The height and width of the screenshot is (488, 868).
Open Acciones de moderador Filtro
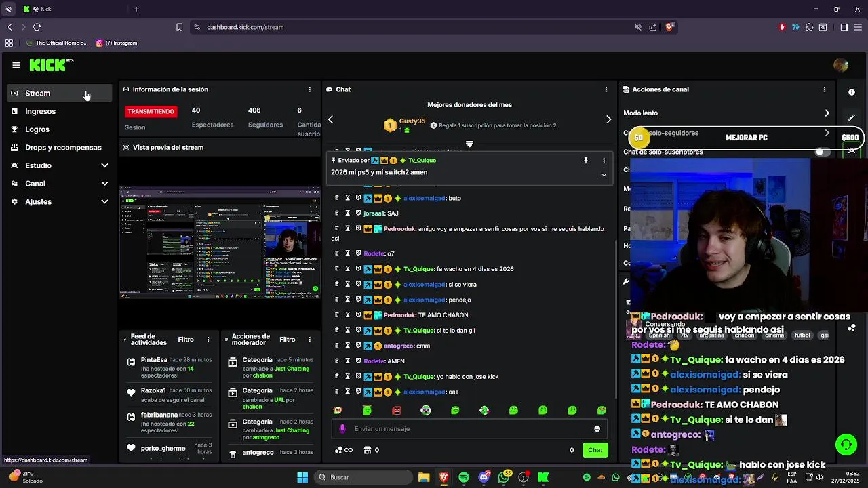click(288, 340)
